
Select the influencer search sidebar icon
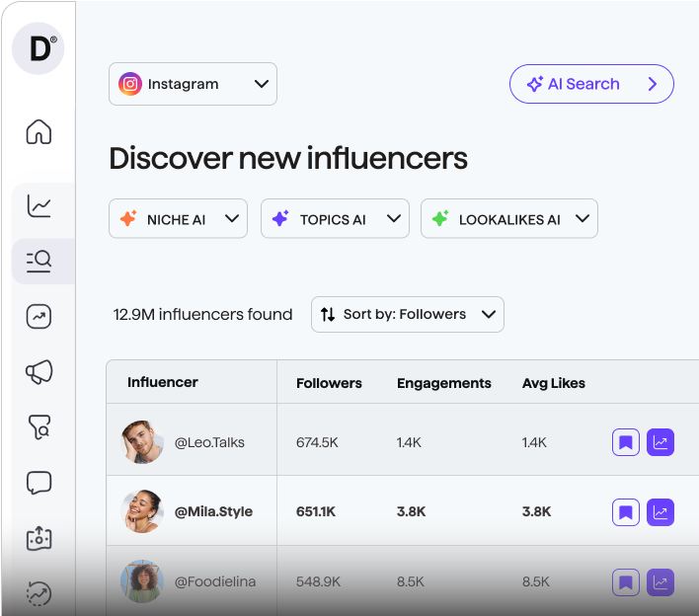(x=39, y=261)
